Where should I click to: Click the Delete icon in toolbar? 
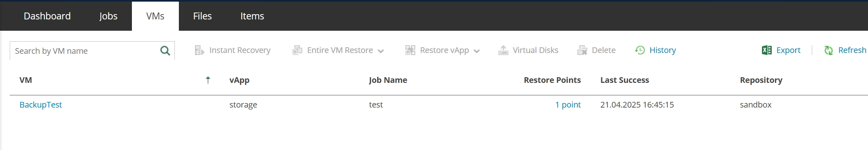coord(582,50)
